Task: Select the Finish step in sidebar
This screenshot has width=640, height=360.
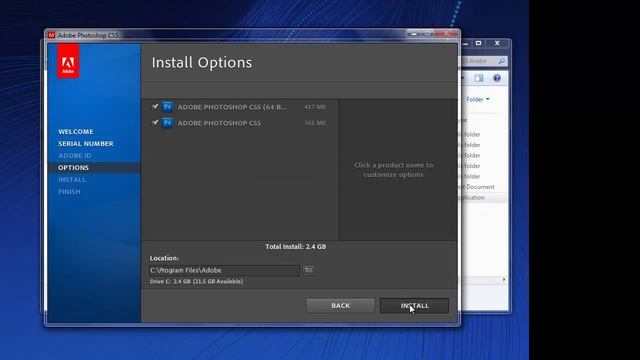Action: (x=69, y=192)
